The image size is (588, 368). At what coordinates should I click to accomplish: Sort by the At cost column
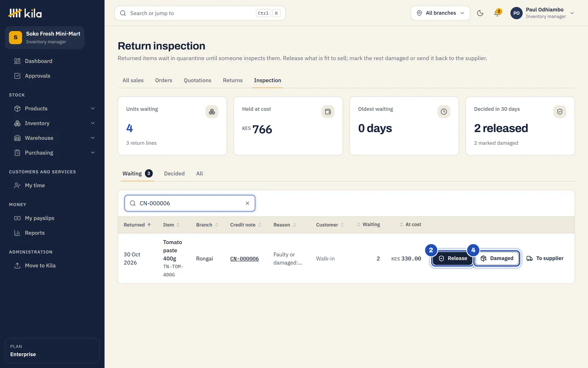(410, 224)
